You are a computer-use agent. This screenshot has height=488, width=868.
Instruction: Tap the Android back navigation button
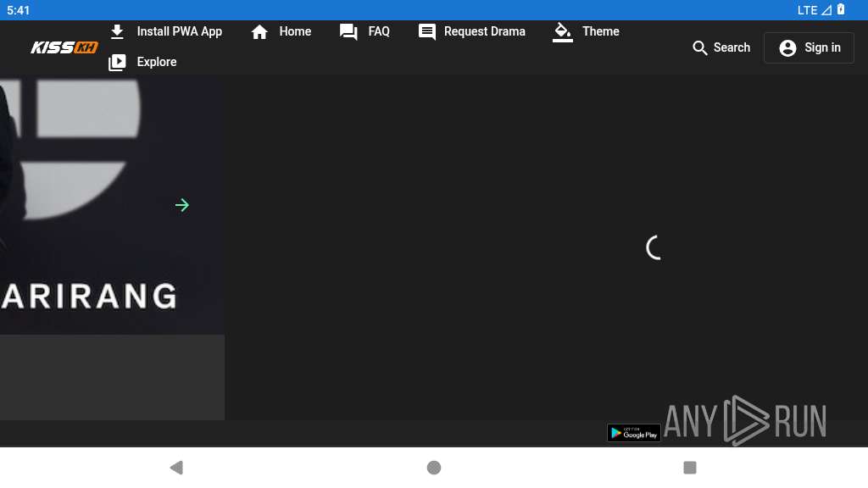click(176, 468)
